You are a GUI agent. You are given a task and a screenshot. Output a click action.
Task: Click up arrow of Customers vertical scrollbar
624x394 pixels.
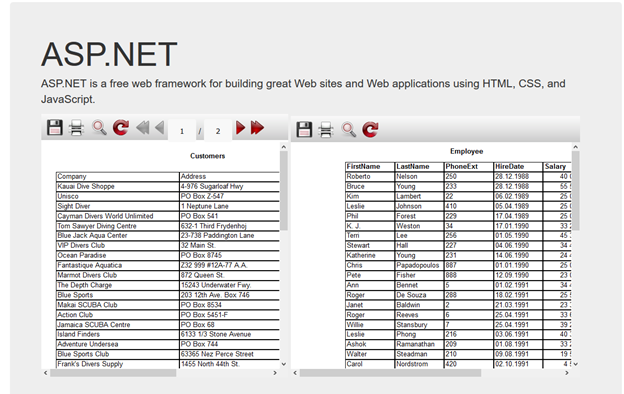coord(284,147)
